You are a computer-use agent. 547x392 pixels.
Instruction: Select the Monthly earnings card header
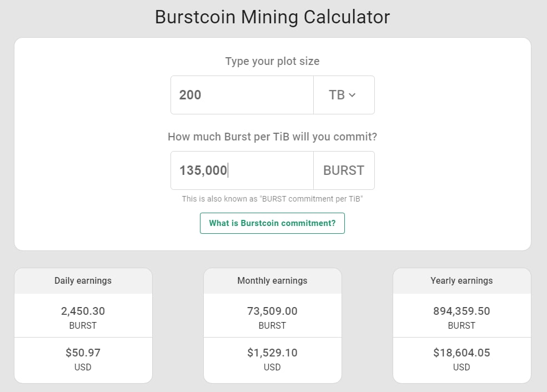point(272,280)
